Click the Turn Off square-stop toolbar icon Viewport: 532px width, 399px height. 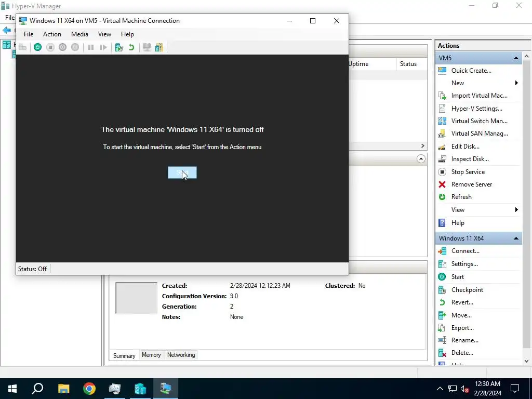(x=50, y=47)
